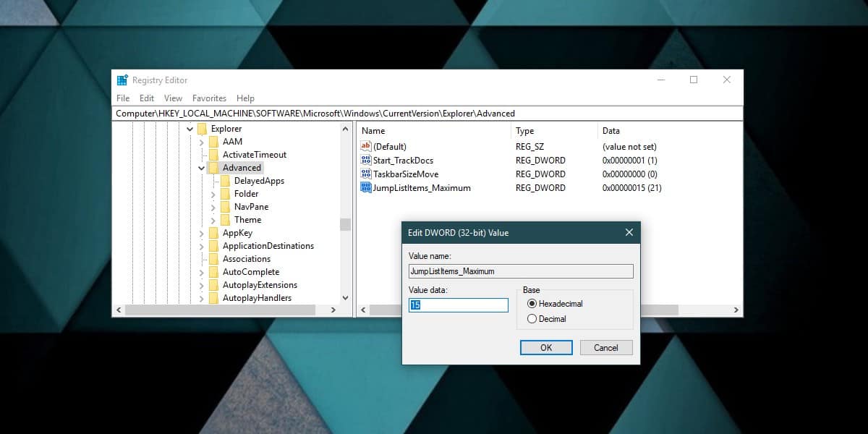Close the Edit DWORD dialog with X

click(629, 233)
